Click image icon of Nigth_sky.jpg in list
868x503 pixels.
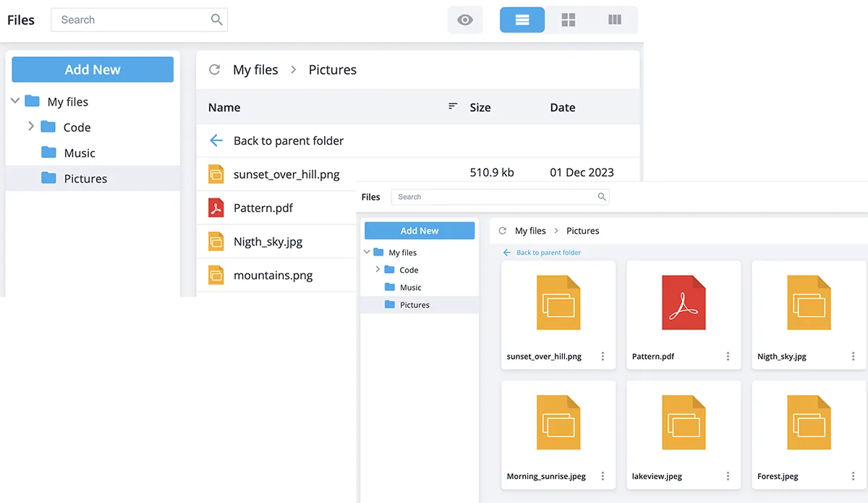coord(216,242)
